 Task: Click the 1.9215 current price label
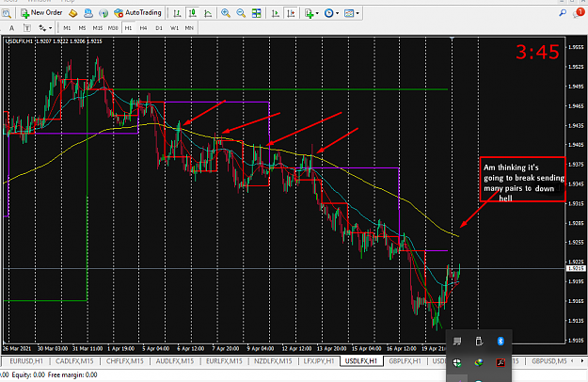click(x=576, y=268)
